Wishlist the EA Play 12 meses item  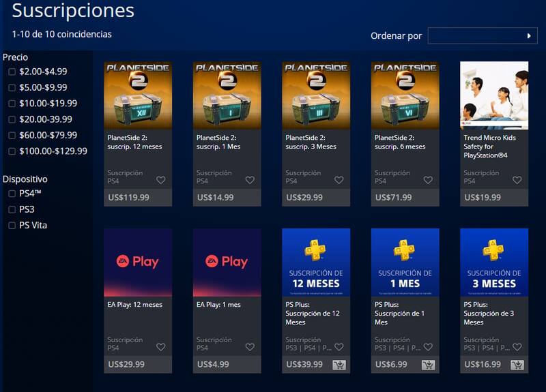(x=160, y=347)
